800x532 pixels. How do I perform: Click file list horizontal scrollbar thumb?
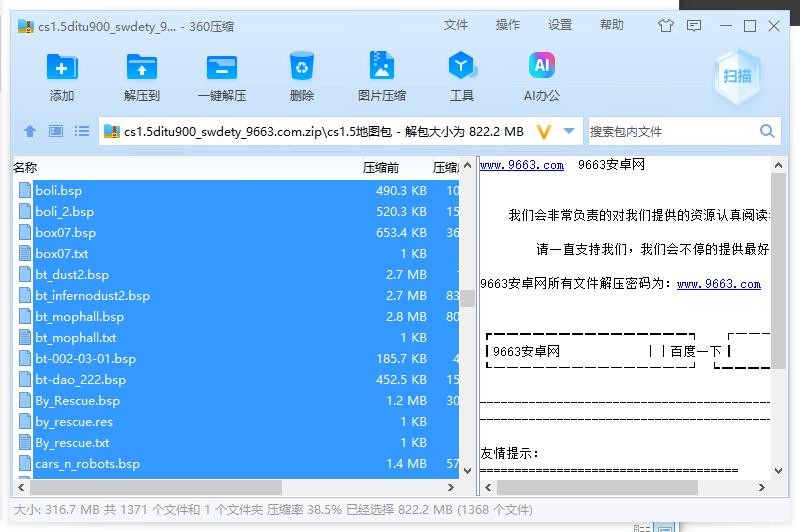(x=156, y=488)
